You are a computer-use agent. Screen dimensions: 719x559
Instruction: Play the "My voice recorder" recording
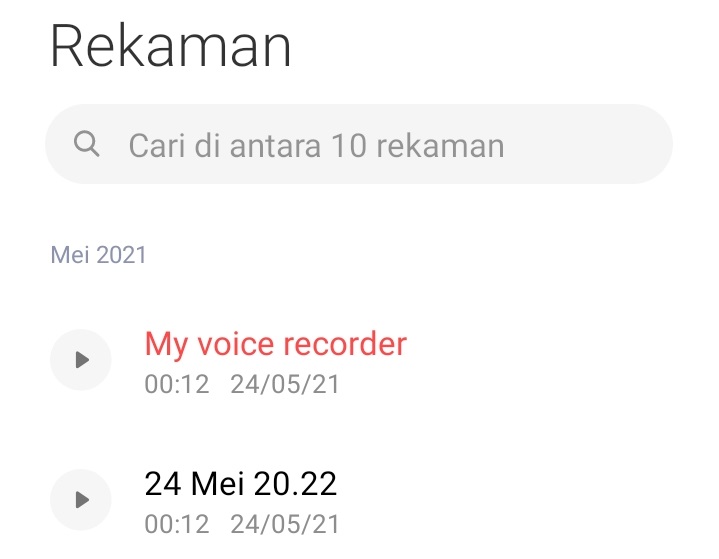(81, 360)
